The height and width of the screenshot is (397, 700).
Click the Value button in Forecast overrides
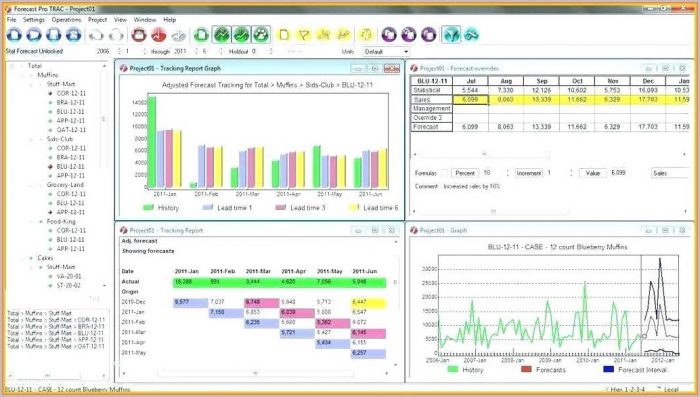coord(593,173)
